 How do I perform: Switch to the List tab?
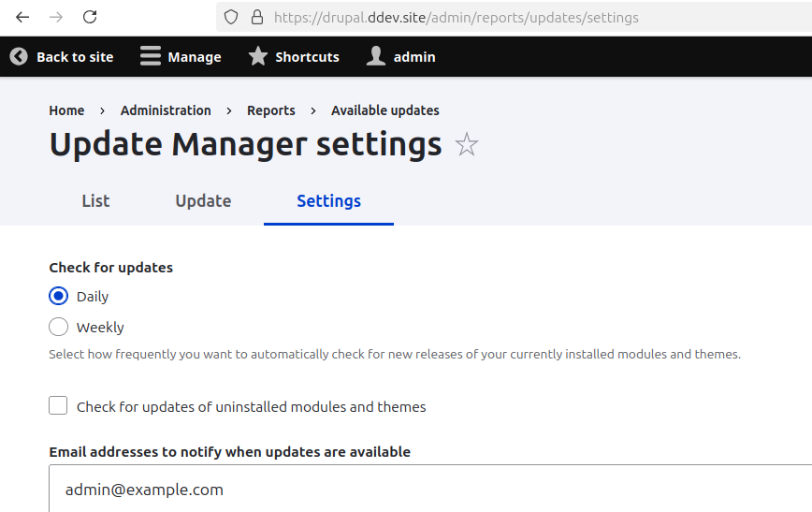click(x=95, y=200)
